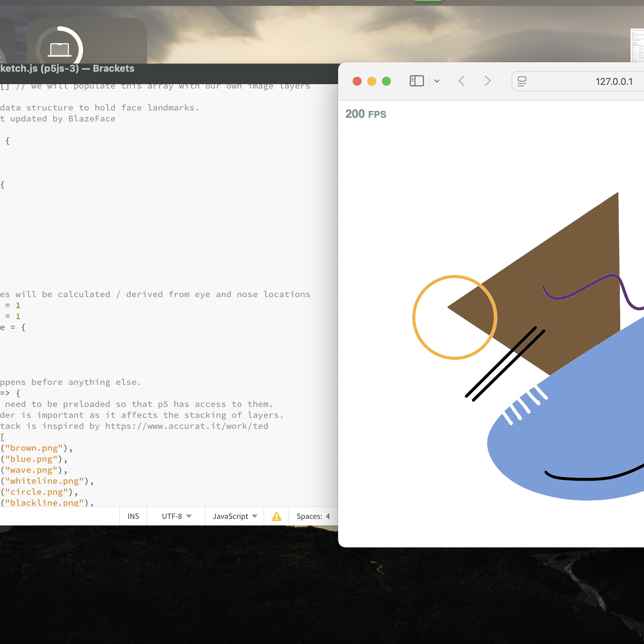Click the accurat.it URL in the code comment
The width and height of the screenshot is (644, 644).
(x=186, y=426)
